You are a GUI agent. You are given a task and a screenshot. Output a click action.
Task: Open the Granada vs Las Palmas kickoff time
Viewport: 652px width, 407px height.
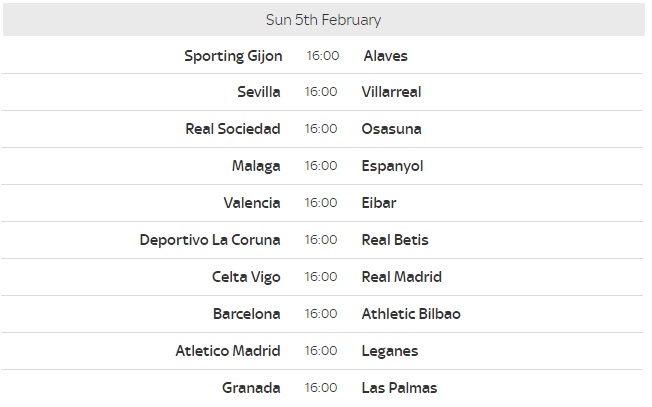[x=321, y=388]
